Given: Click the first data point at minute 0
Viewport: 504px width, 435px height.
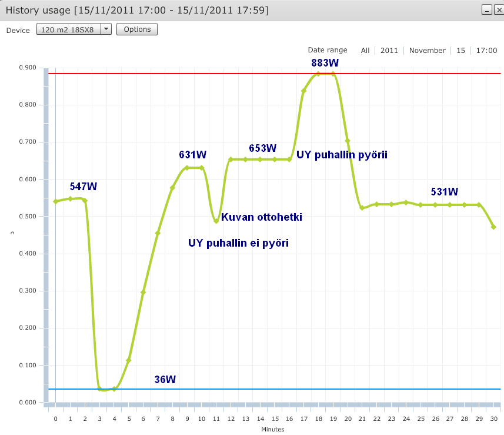Looking at the screenshot, I should tap(55, 201).
